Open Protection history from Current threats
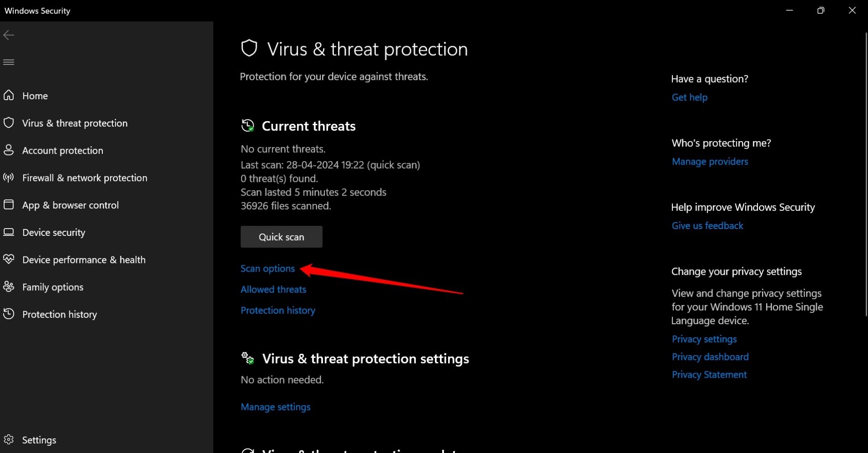 tap(278, 310)
